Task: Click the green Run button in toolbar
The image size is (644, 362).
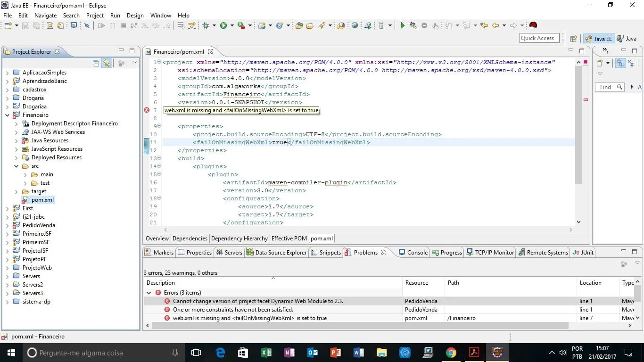Action: pyautogui.click(x=223, y=25)
